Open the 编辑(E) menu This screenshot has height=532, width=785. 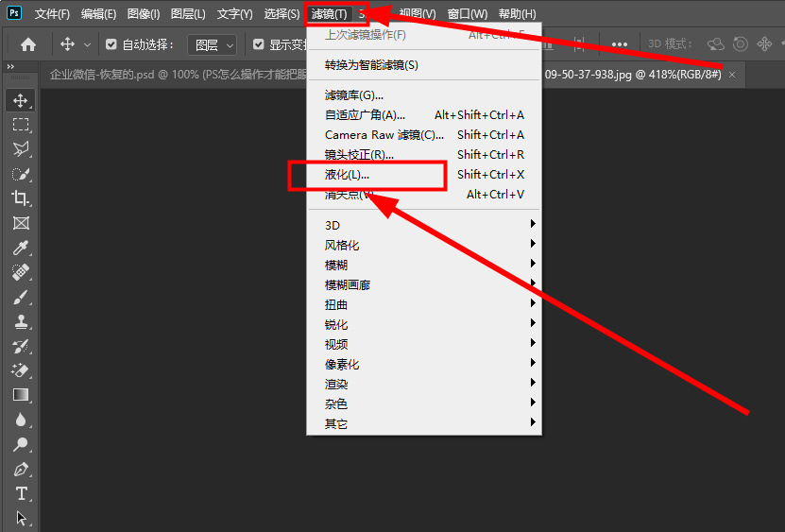pyautogui.click(x=98, y=14)
